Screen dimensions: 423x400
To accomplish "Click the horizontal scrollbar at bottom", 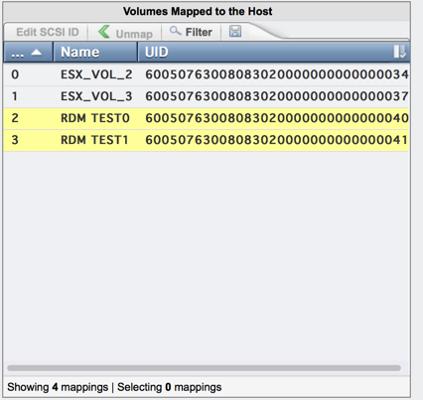I will coord(204,368).
